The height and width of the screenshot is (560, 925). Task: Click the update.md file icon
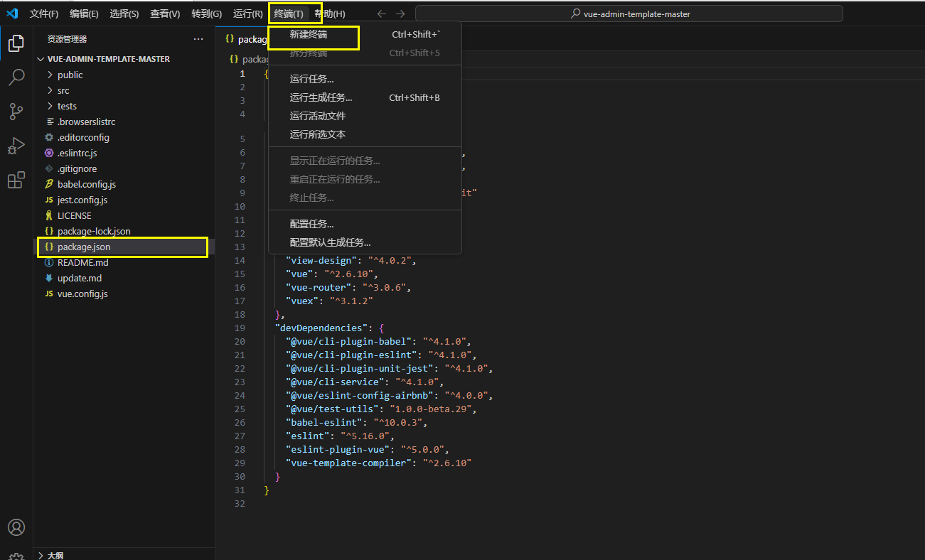pos(49,278)
